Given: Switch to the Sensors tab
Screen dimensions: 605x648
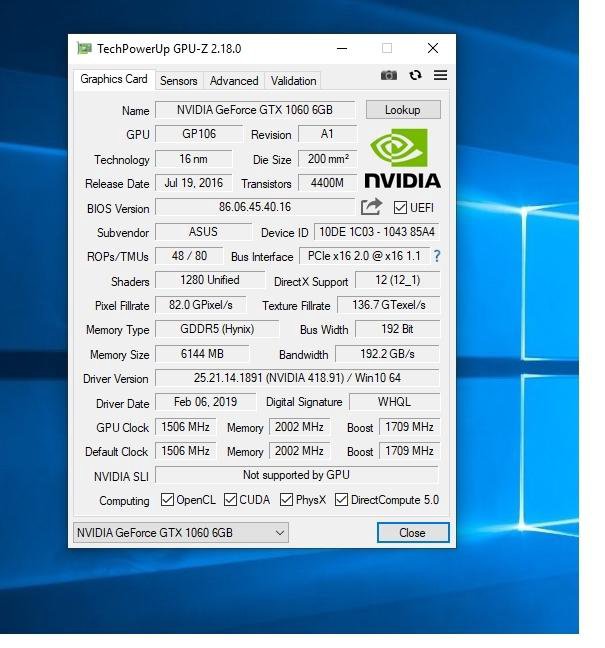Looking at the screenshot, I should (179, 81).
